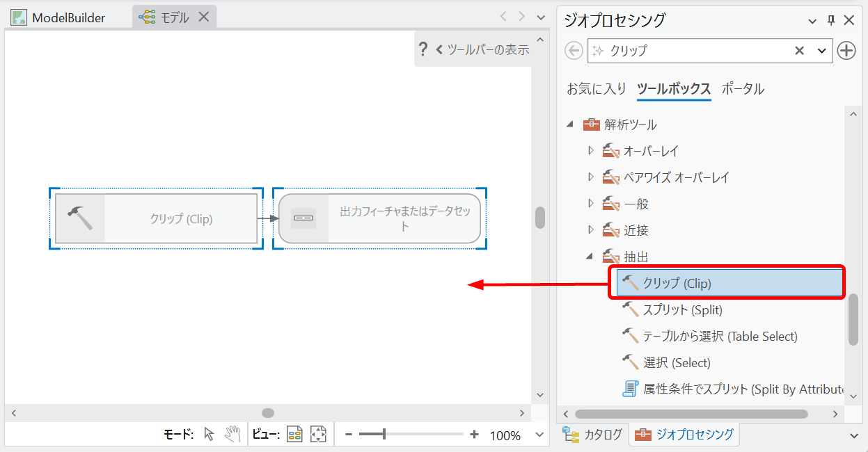Image resolution: width=868 pixels, height=452 pixels.
Task: Collapse the 抽出 toolset
Action: click(x=590, y=257)
